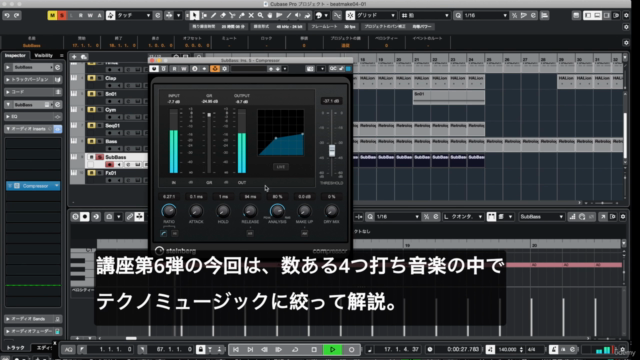Switch to the Inspector tab
The width and height of the screenshot is (640, 360).
(15, 56)
